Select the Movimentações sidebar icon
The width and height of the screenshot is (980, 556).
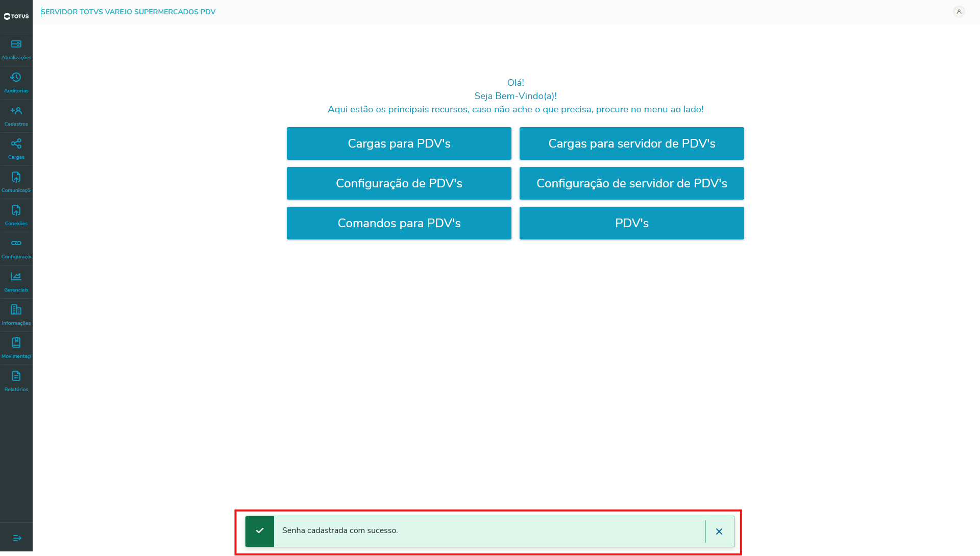coord(16,343)
